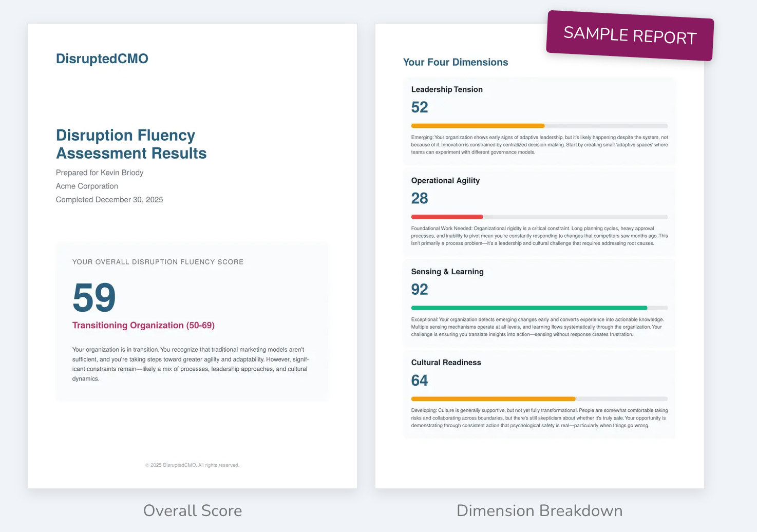Viewport: 757px width, 532px height.
Task: Click the Dimension Breakdown caption
Action: (539, 510)
